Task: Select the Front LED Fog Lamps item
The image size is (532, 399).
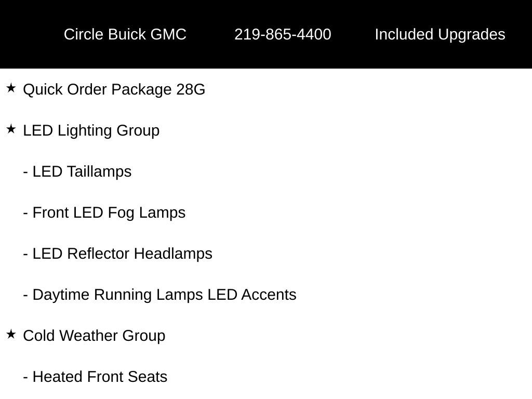Action: [109, 212]
